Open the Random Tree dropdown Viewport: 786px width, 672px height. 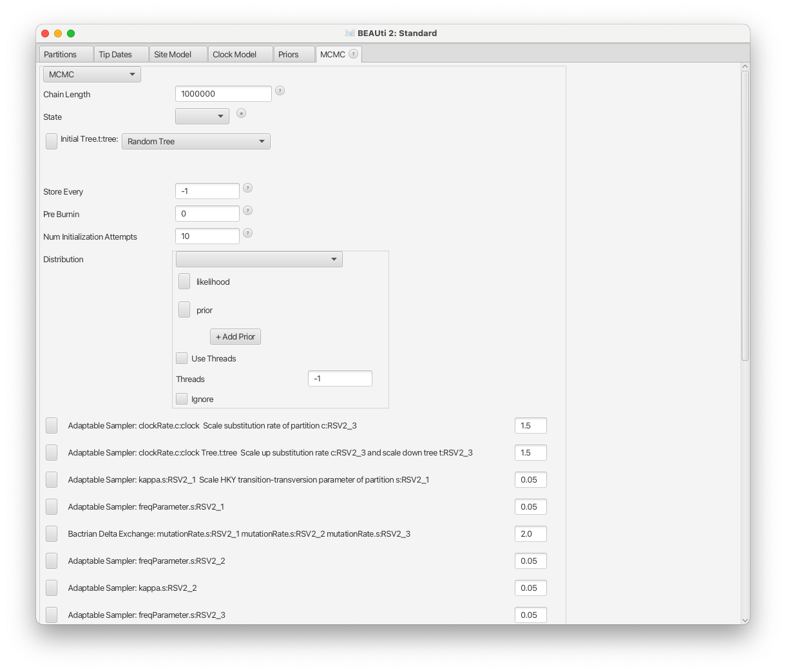[196, 142]
